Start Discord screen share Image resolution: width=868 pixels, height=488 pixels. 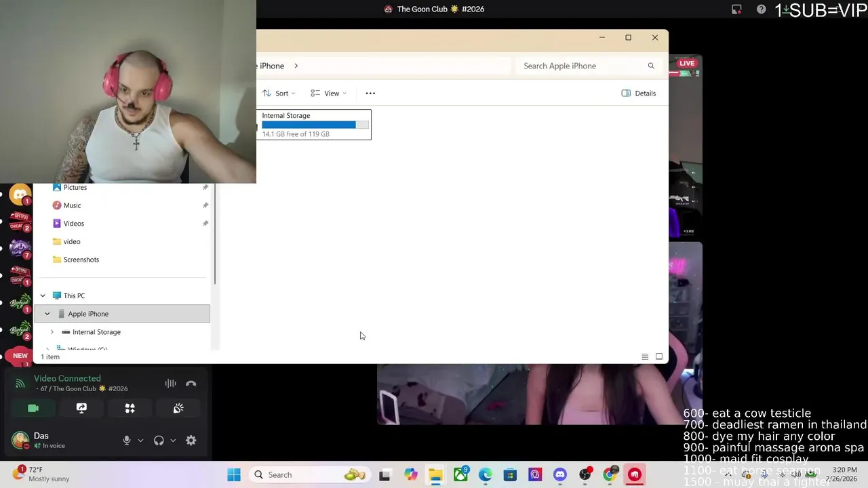[x=81, y=408]
